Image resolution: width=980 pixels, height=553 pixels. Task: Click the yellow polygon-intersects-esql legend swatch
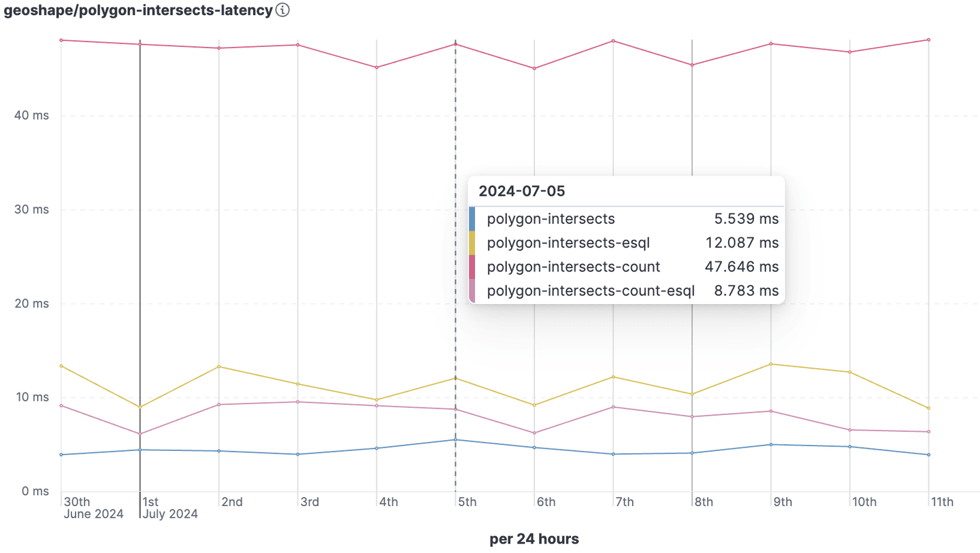(472, 243)
